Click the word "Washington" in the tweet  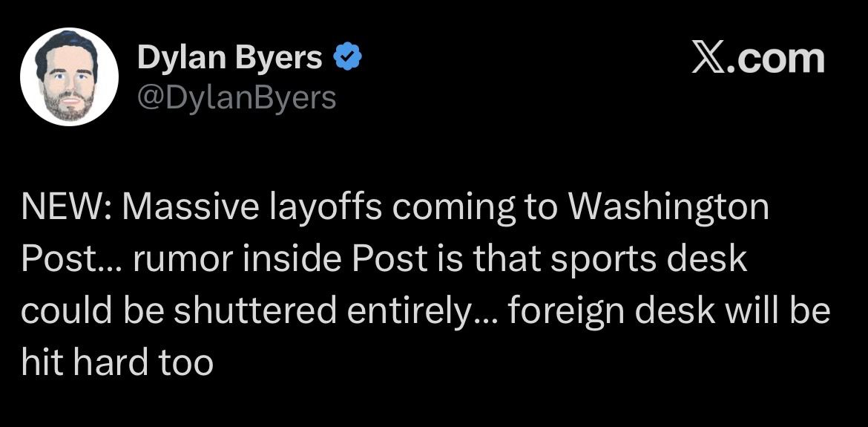[x=668, y=210]
